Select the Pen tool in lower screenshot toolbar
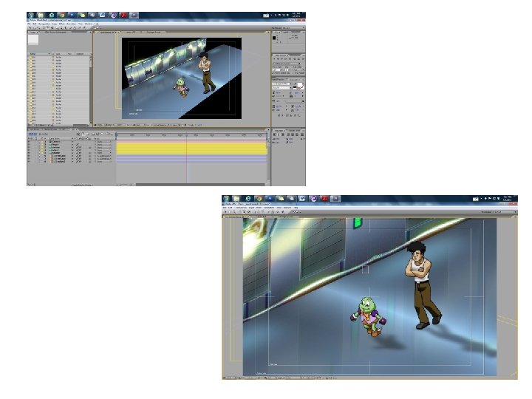The width and height of the screenshot is (532, 399). coord(259,212)
